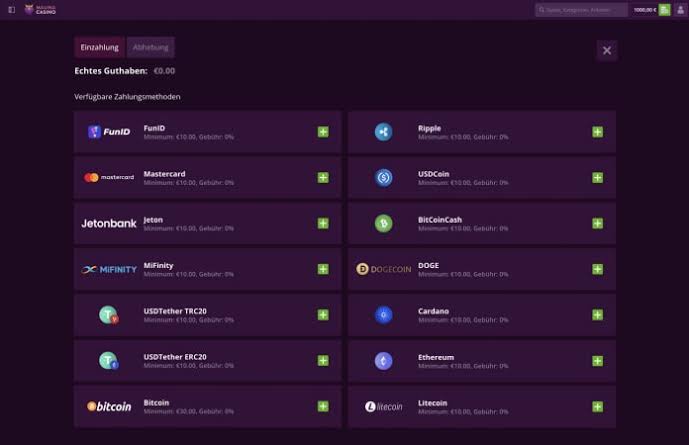Click the 1000,00 € balance in header
Viewport: 689px width, 445px height.
pyautogui.click(x=645, y=10)
